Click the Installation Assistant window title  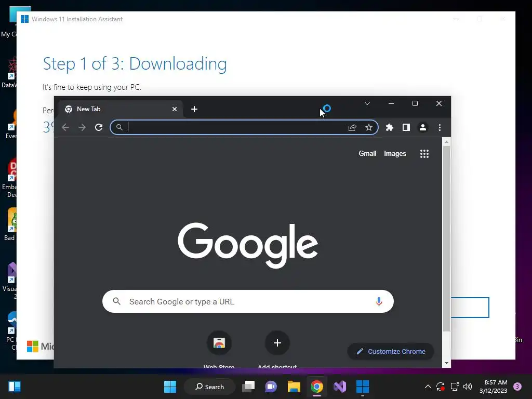click(x=77, y=19)
